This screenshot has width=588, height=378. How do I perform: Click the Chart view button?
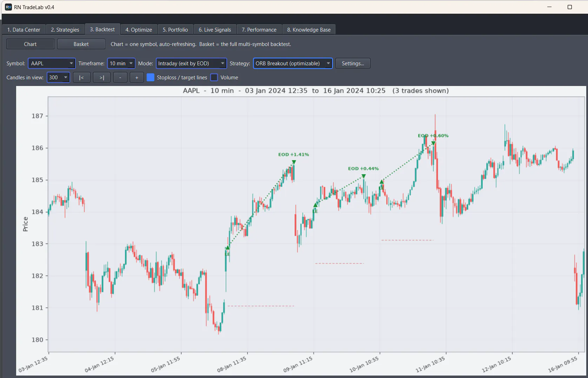pos(30,44)
